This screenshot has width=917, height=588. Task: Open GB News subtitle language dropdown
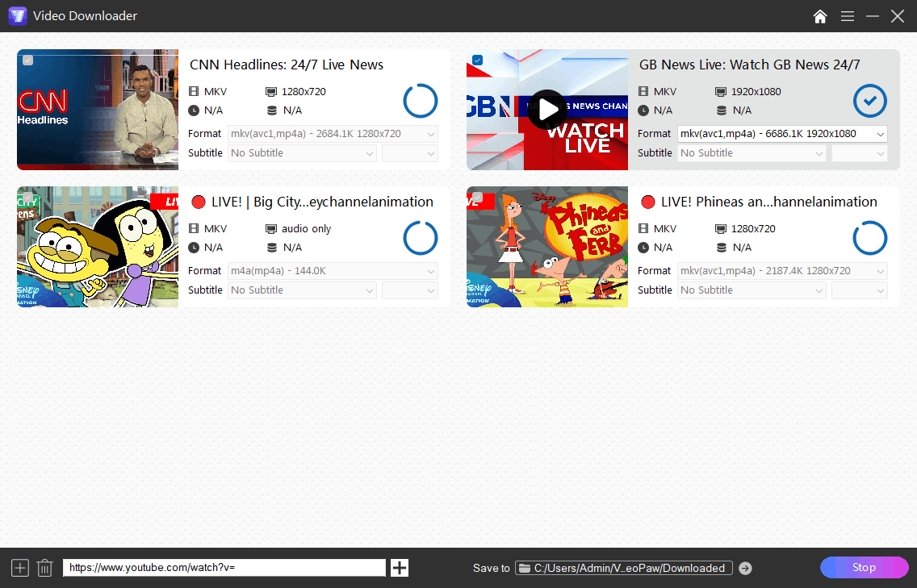[x=860, y=153]
